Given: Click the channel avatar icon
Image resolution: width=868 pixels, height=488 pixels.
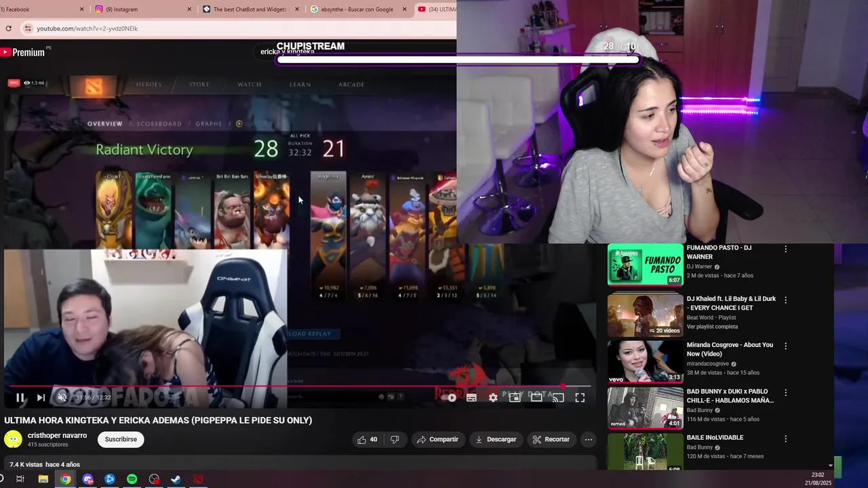Looking at the screenshot, I should click(x=13, y=439).
